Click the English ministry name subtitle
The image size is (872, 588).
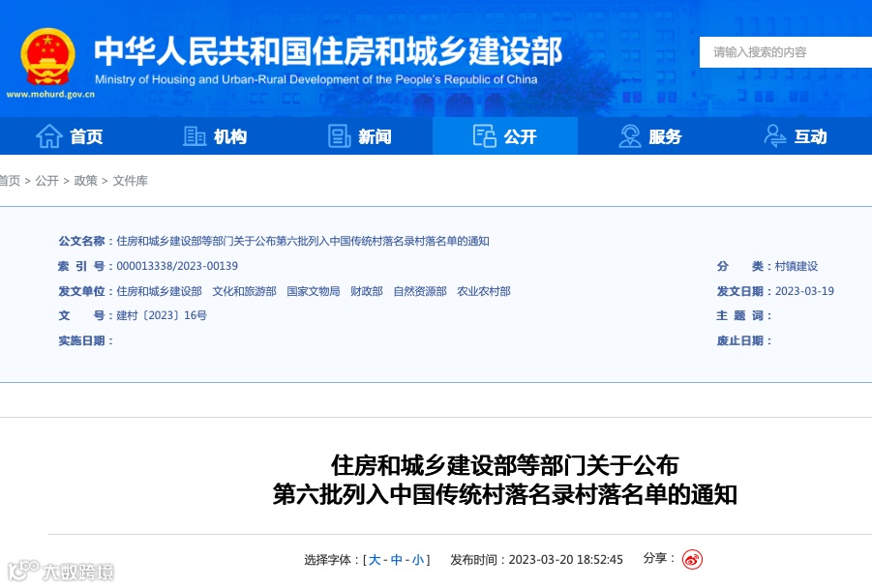pos(316,79)
